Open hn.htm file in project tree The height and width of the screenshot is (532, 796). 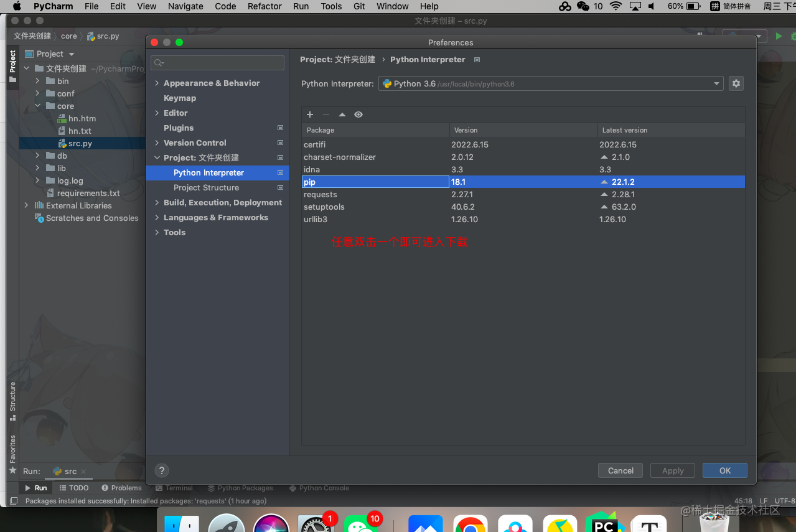(82, 118)
